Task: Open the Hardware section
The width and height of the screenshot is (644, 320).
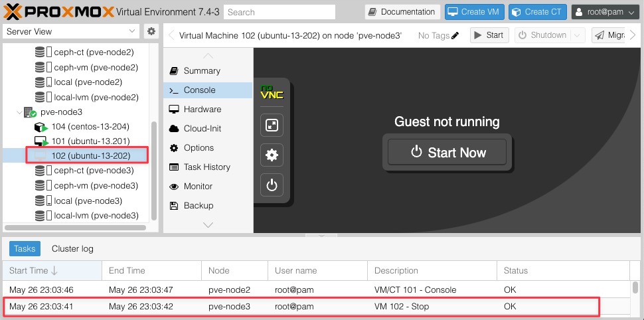Action: pos(208,110)
